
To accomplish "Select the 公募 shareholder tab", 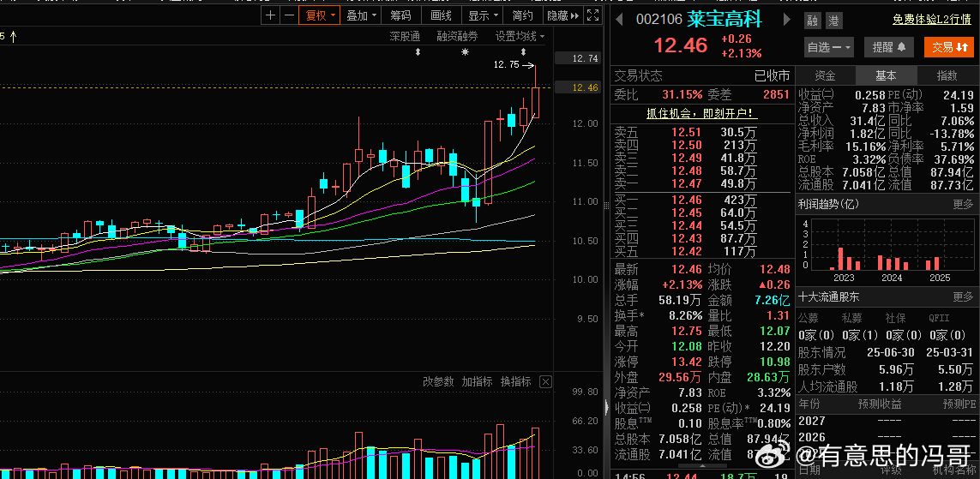I will [x=809, y=319].
